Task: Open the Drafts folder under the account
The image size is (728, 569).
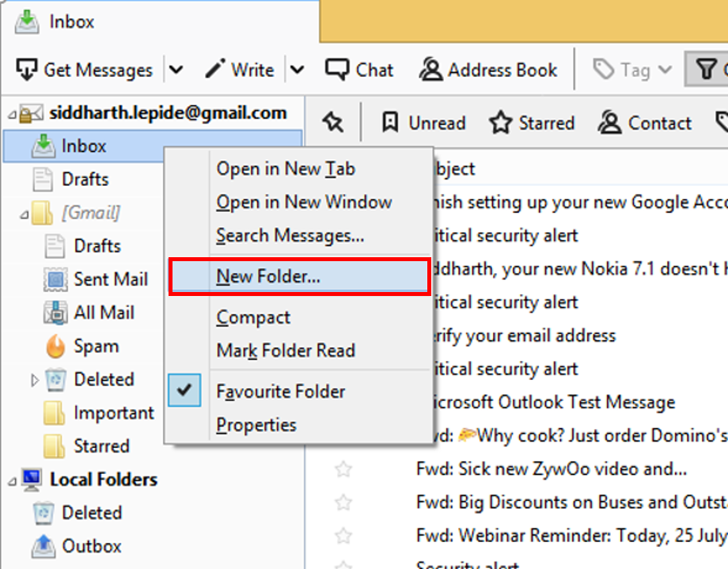Action: click(85, 180)
